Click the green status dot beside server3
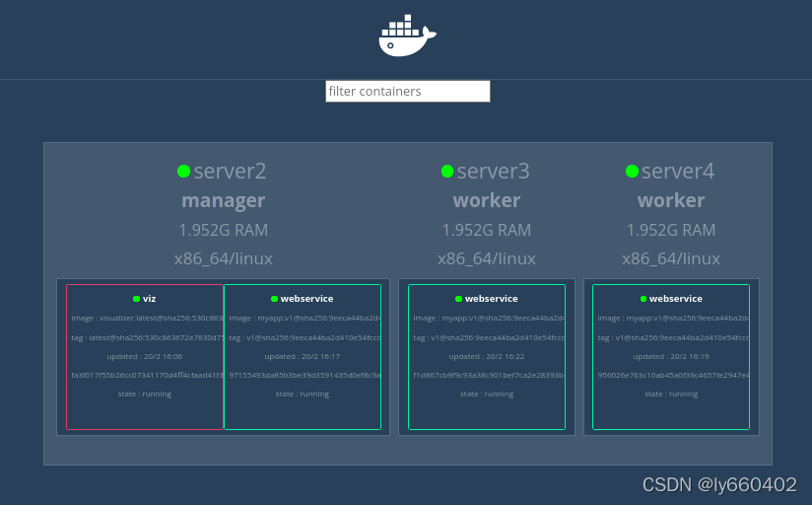This screenshot has width=812, height=505. (447, 171)
